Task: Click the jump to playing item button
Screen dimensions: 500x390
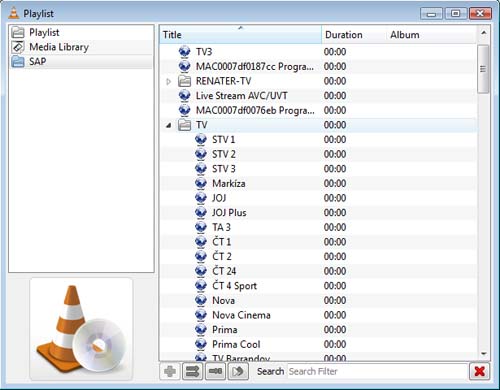Action: (238, 371)
